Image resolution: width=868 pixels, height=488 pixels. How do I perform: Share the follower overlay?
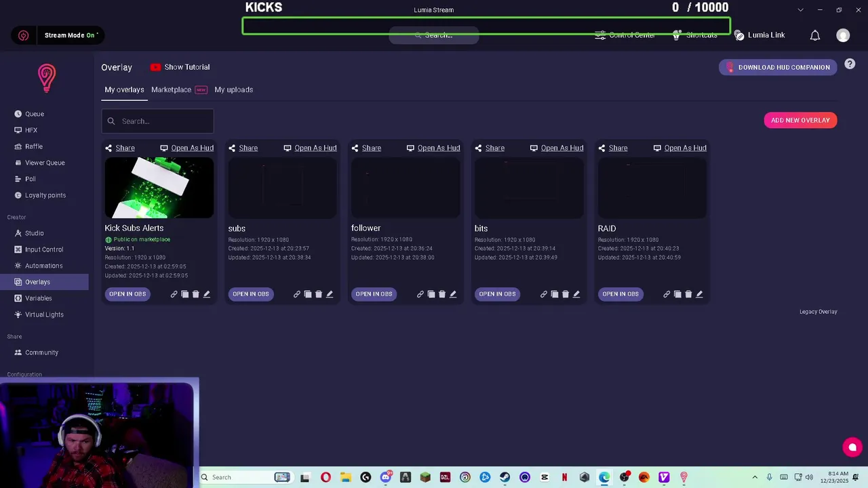(x=366, y=148)
